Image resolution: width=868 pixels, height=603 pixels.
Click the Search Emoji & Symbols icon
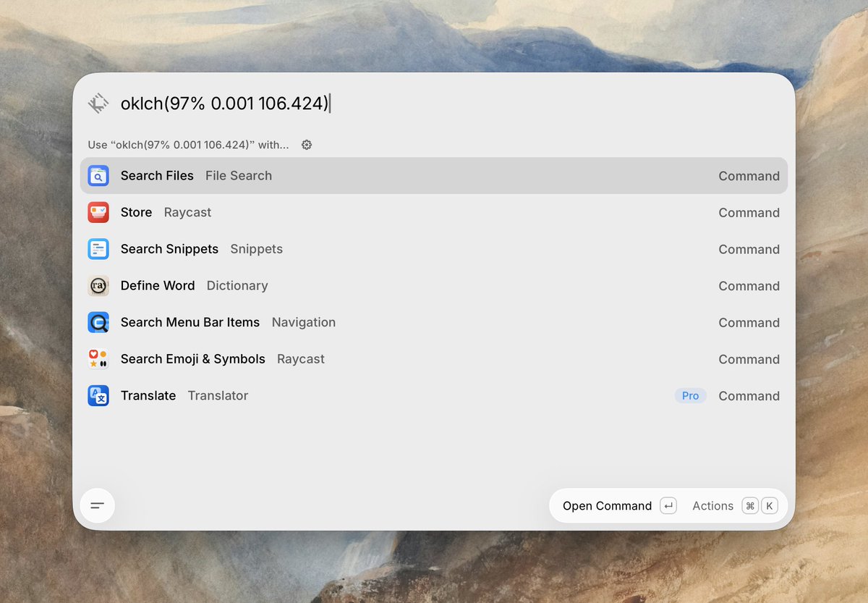pos(98,359)
